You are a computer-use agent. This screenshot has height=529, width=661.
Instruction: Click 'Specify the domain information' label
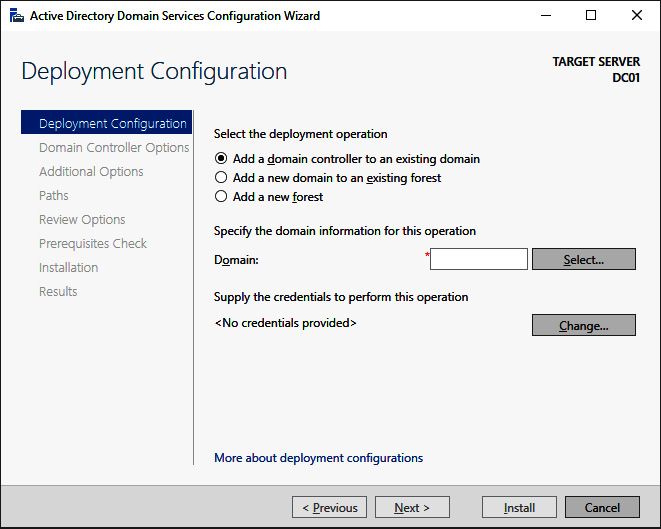pos(345,231)
